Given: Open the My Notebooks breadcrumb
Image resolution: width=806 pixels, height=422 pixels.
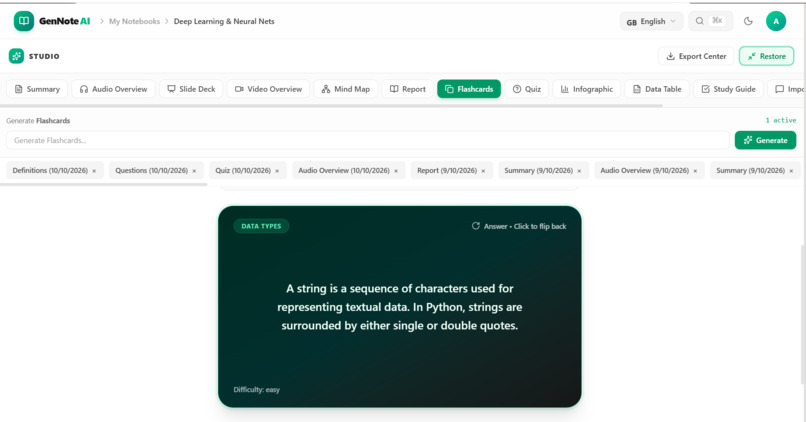Looking at the screenshot, I should pyautogui.click(x=134, y=21).
